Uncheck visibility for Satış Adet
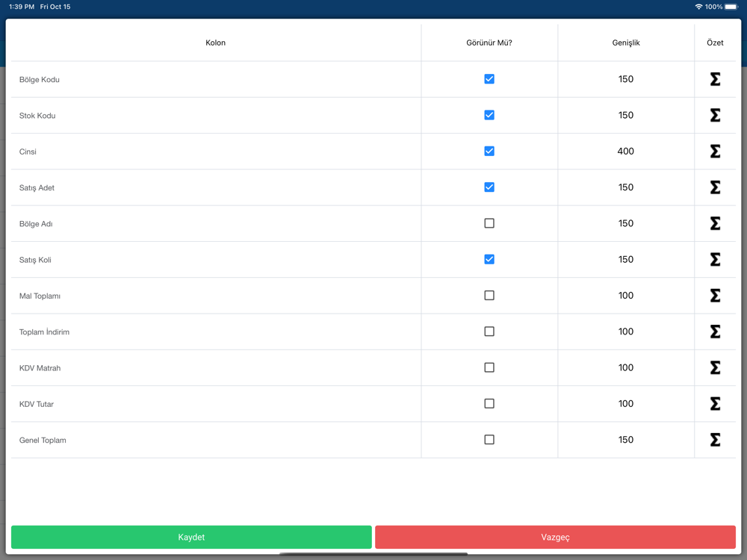This screenshot has height=560, width=747. (489, 187)
